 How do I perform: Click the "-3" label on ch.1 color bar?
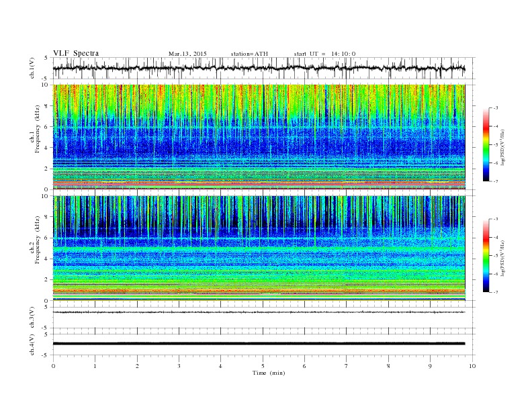496,108
